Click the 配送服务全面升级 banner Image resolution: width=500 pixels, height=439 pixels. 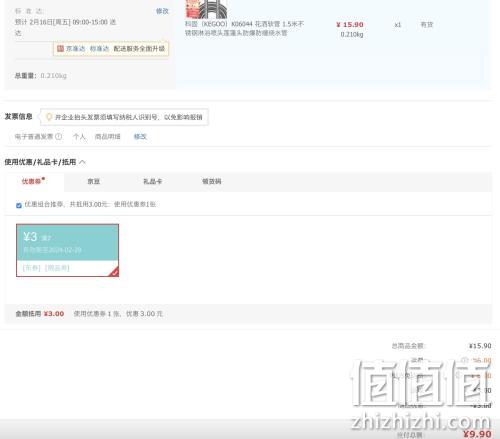click(139, 49)
